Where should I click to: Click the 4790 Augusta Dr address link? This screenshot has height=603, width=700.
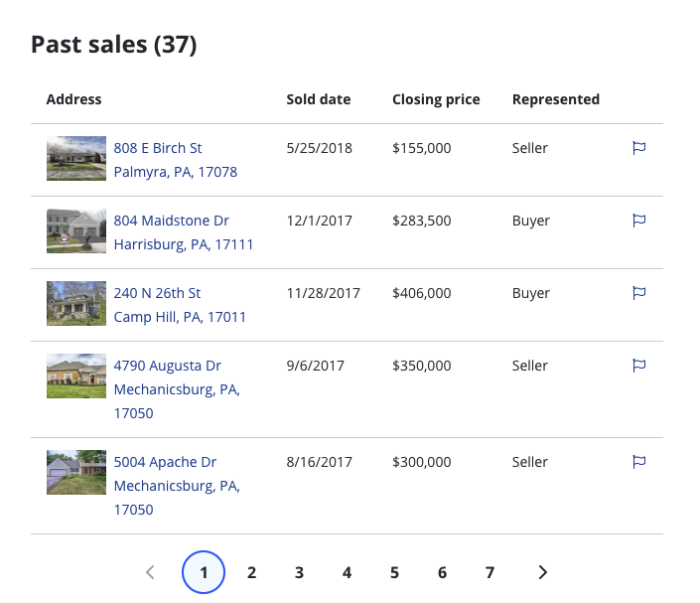pos(167,366)
